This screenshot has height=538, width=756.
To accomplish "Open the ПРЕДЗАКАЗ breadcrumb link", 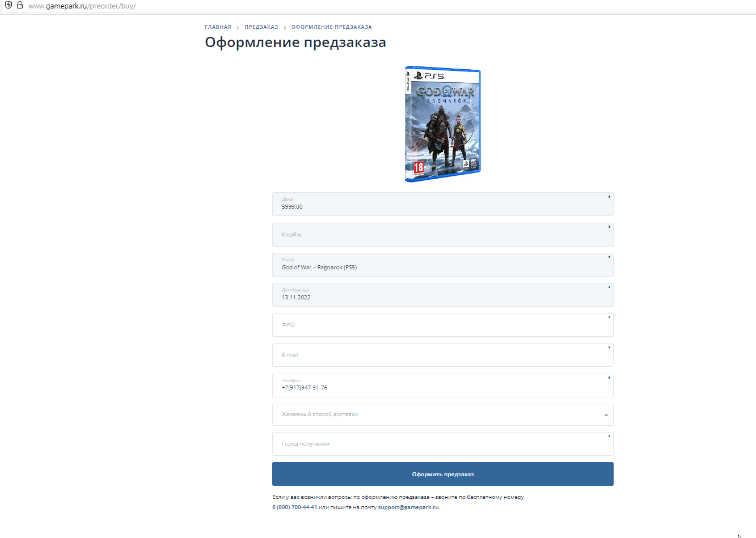I will point(261,27).
